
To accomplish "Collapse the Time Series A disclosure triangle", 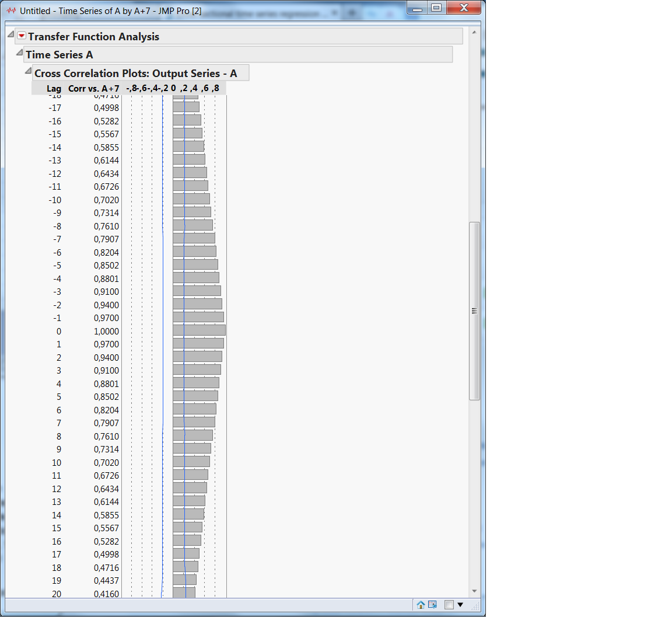I will coord(19,53).
